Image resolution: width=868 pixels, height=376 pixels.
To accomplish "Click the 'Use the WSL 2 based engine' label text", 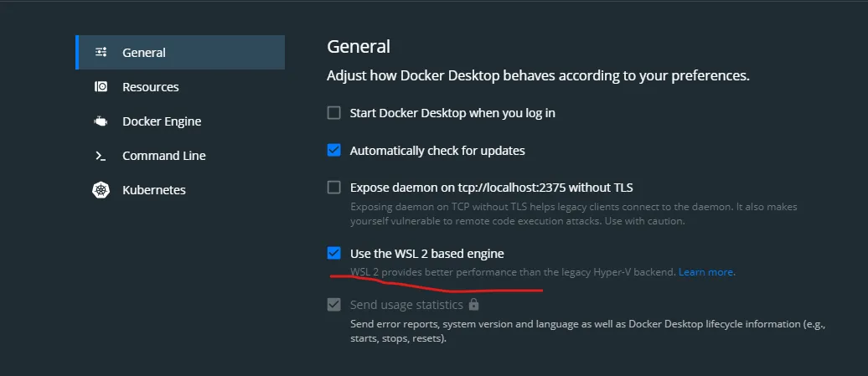I will coord(426,253).
